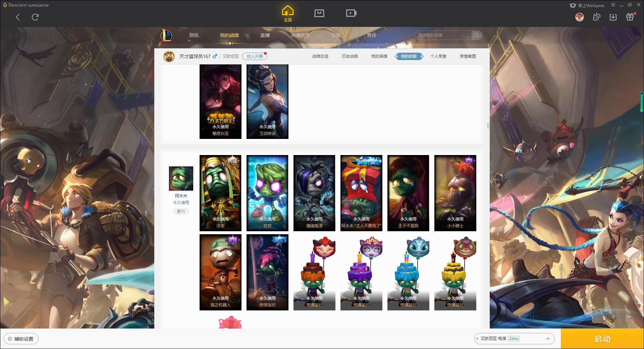Open the download manager icon
Viewport: 644px width, 349px height.
click(x=613, y=17)
